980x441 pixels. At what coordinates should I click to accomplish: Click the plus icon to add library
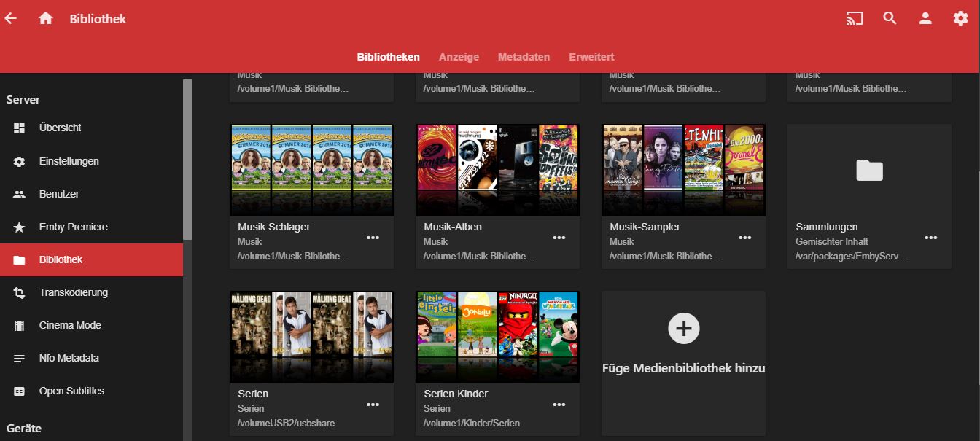683,329
